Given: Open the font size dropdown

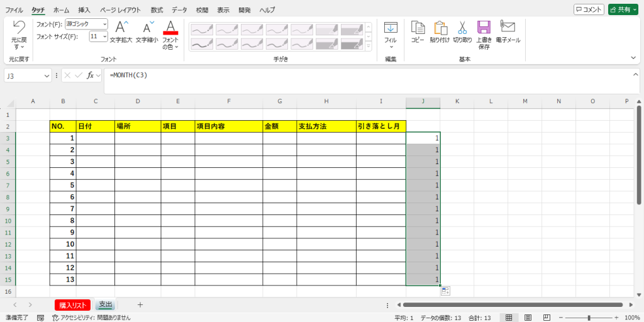Looking at the screenshot, I should (x=104, y=36).
